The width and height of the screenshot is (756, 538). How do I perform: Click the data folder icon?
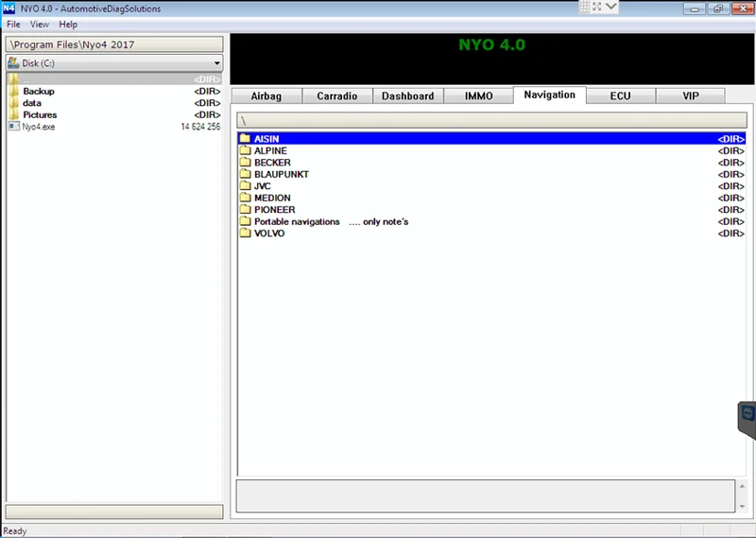[13, 103]
